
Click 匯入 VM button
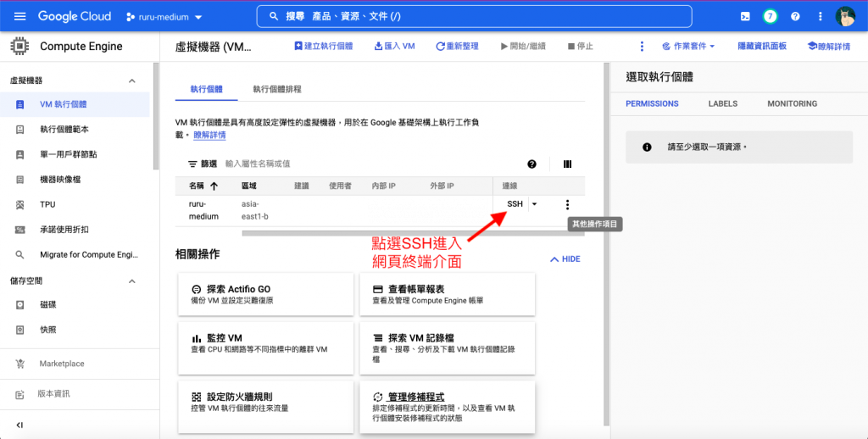[x=395, y=47]
